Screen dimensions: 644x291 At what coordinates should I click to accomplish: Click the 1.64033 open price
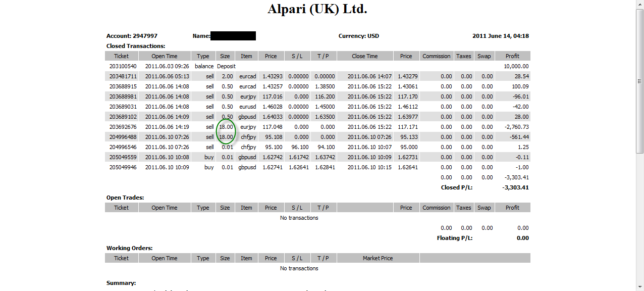[x=272, y=117]
